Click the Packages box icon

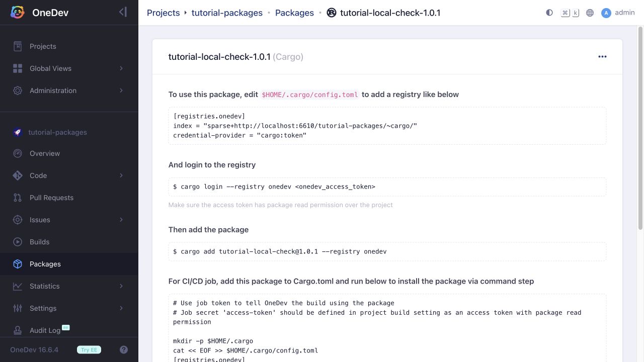tap(18, 264)
